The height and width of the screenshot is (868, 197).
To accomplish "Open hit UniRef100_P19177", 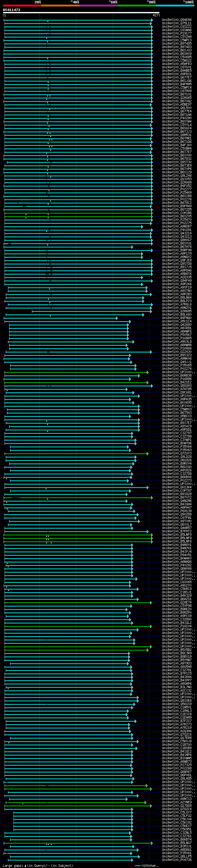I will pos(177,33).
